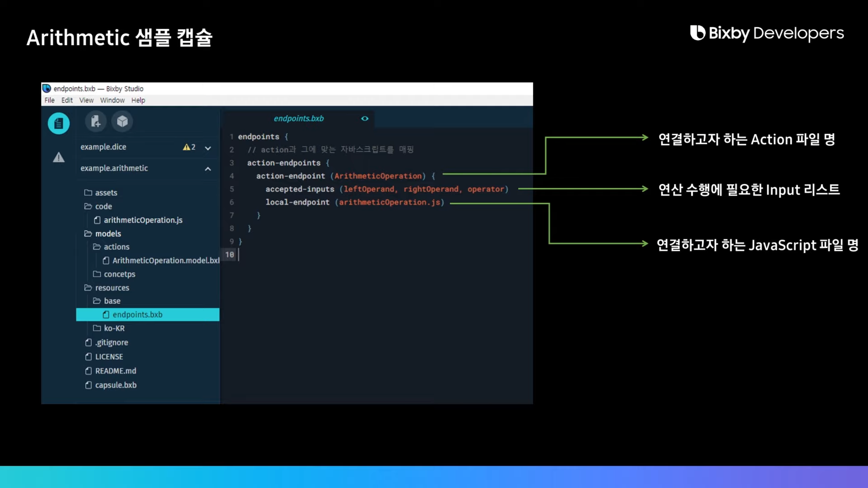868x488 pixels.
Task: Click the Bixby Studio window logo icon
Action: (47, 89)
